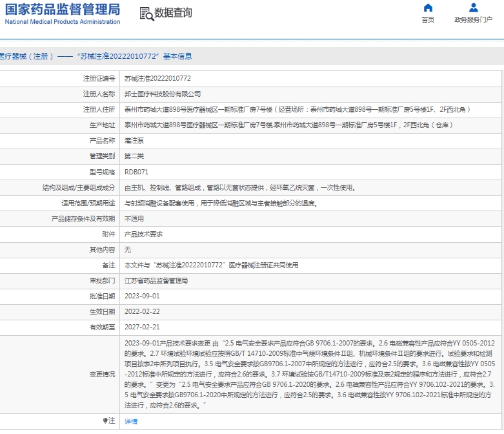Screen dimensions: 504x434
Task: Click the 审批部门 row label
Action: coord(102,280)
